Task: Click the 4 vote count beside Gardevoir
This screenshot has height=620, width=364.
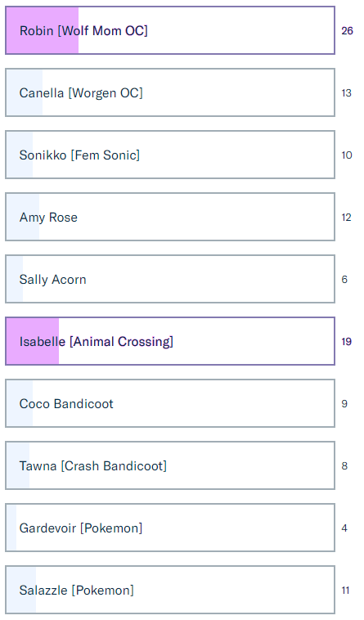Action: click(x=344, y=528)
